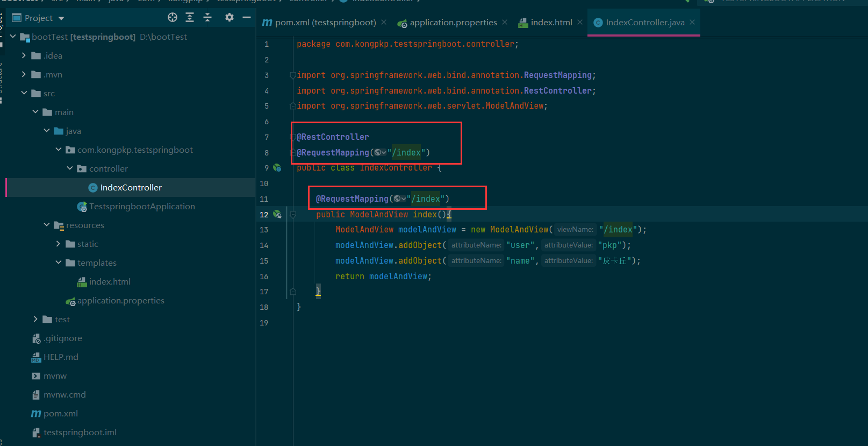Expand the .idea folder
868x446 pixels.
click(x=24, y=55)
